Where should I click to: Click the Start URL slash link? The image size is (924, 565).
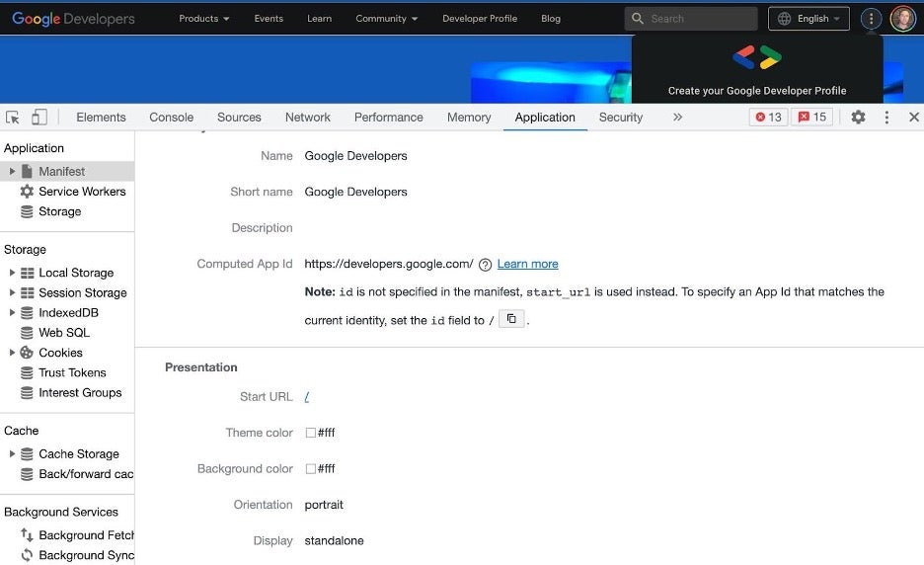307,397
